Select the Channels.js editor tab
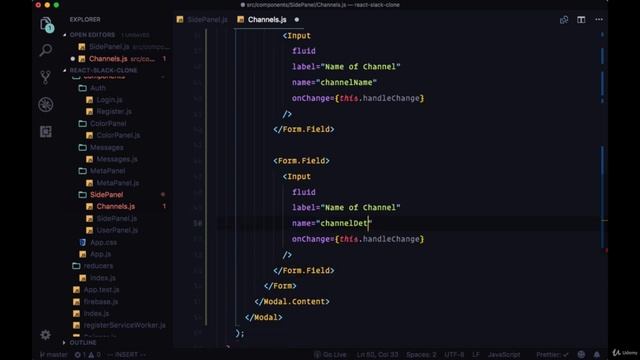The width and height of the screenshot is (640, 360). point(267,20)
